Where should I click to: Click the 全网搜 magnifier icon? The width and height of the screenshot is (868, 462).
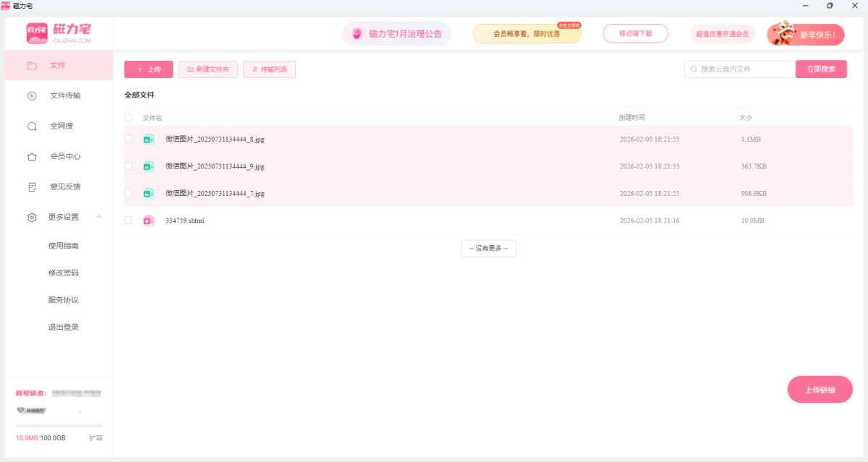[32, 127]
